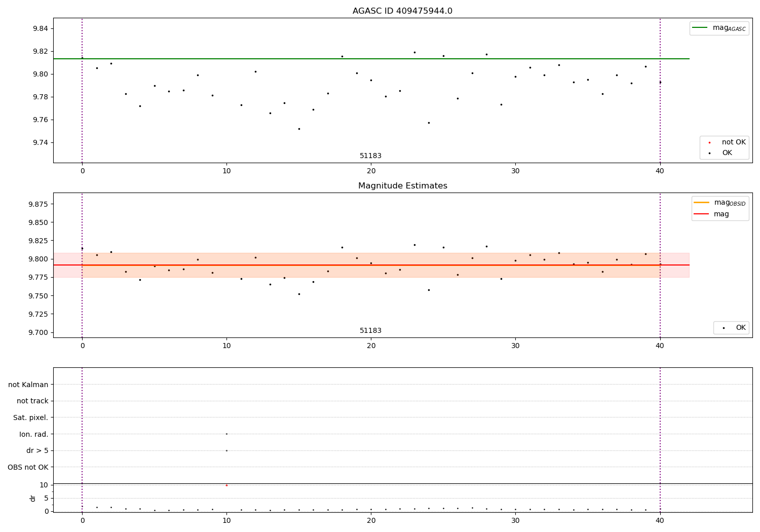The width and height of the screenshot is (760, 532).
Task: Click the 'not Kalman' row label
Action: click(28, 385)
